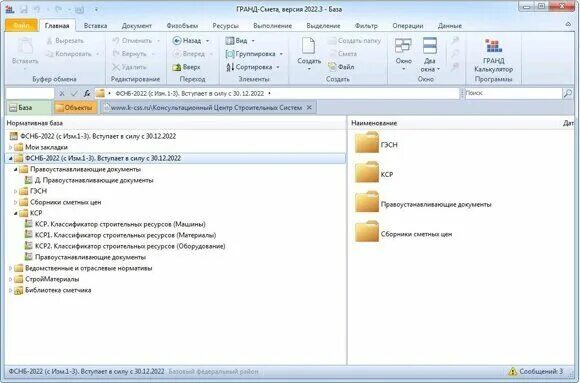Screen dimensions: 580x383
Task: Click the magnifier search icon
Action: pos(567,94)
